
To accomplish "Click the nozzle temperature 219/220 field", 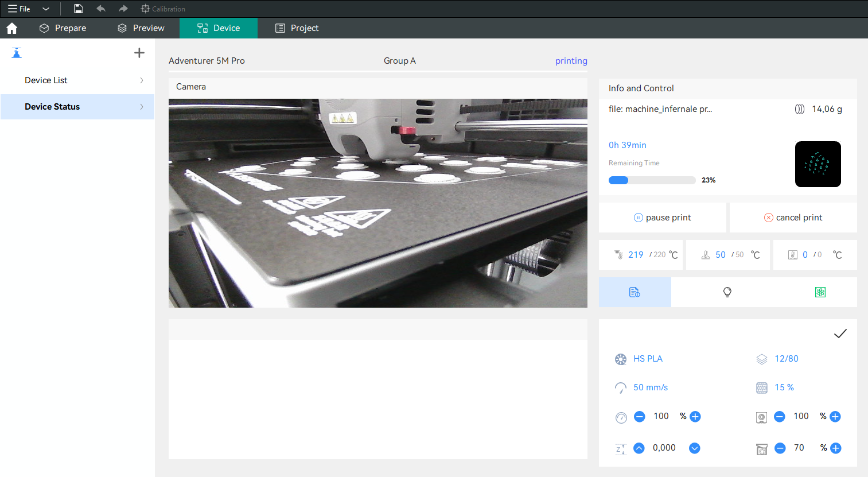I will pos(641,255).
